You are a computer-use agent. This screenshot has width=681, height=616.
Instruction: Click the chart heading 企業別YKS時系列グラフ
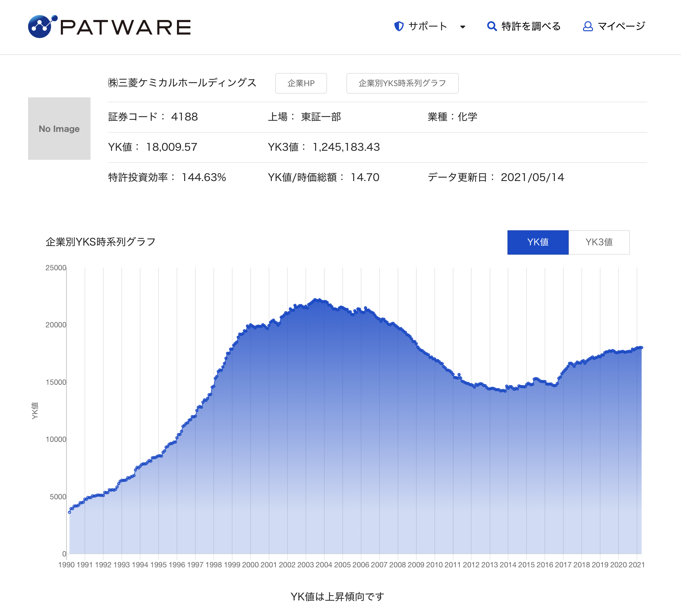tap(100, 242)
